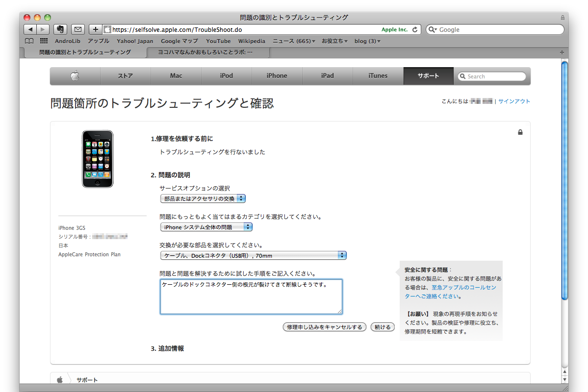Show Top Sites via the grid icon
Screen dimensions: 588x392
click(x=44, y=41)
